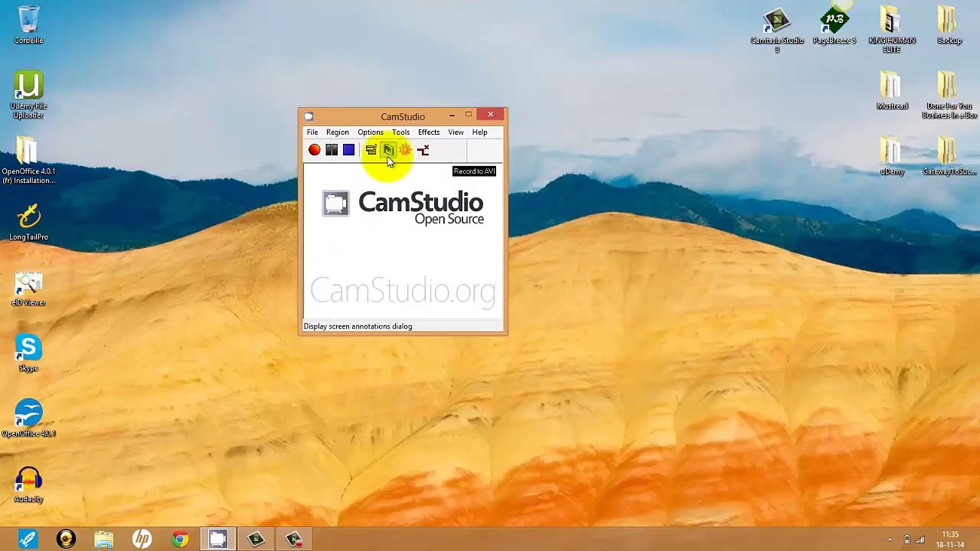Open the Help menu
The width and height of the screenshot is (980, 551).
479,132
